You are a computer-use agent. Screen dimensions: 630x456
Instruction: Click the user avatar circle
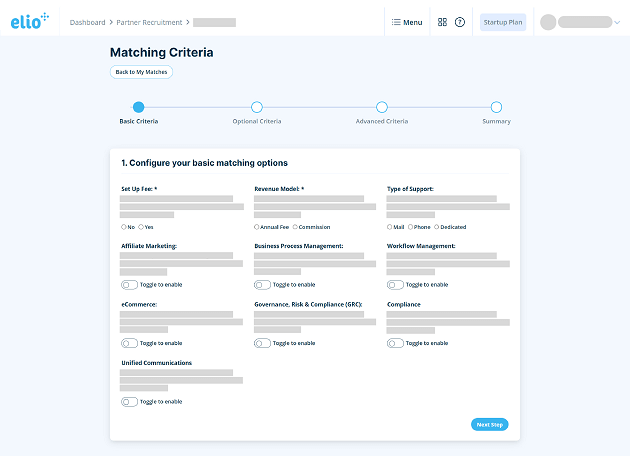click(x=548, y=22)
